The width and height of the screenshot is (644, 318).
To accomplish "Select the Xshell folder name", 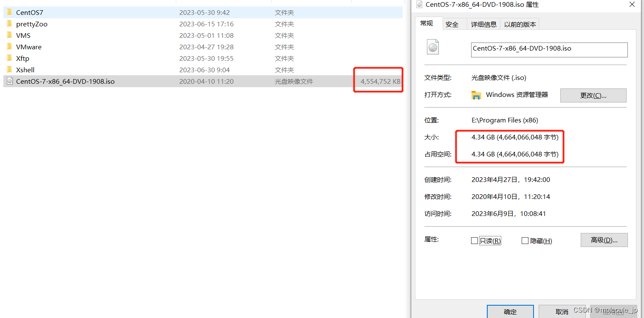I will coord(25,70).
